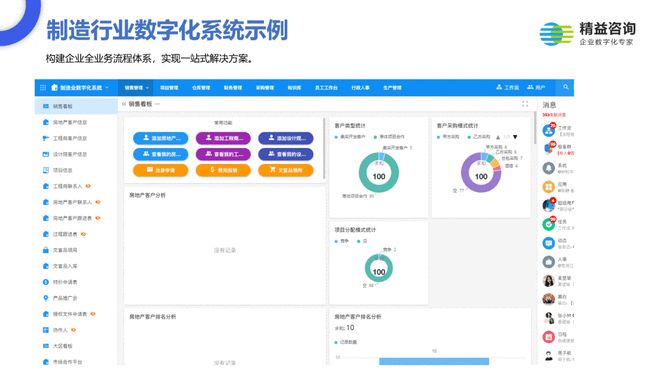660x372 pixels.
Task: Toggle eye icon beside 授权文件申请表
Action: 93,314
